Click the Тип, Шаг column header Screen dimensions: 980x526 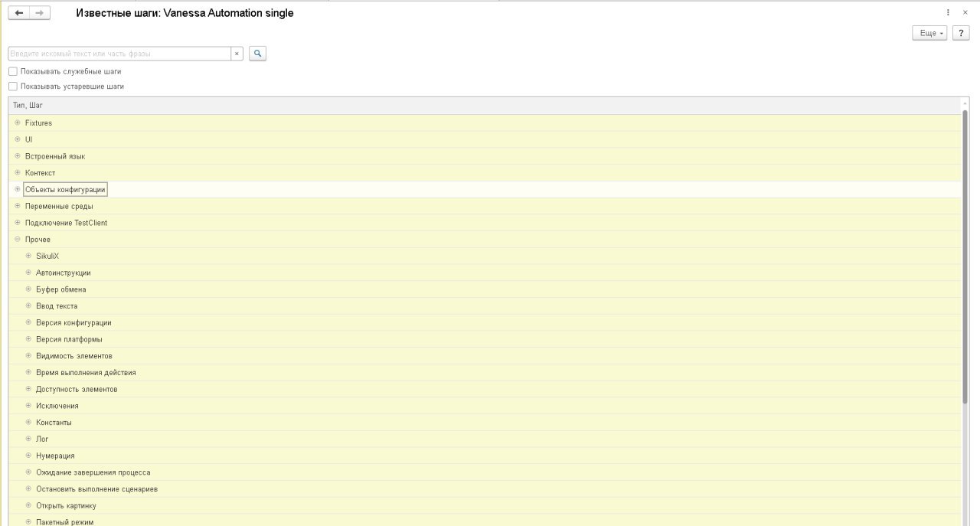pyautogui.click(x=485, y=105)
